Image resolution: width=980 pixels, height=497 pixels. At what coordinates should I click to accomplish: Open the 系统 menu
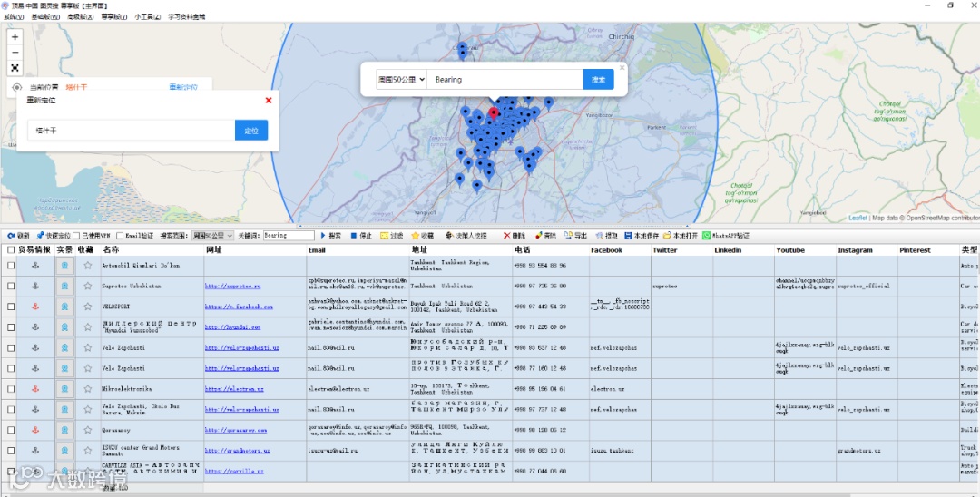[14, 17]
